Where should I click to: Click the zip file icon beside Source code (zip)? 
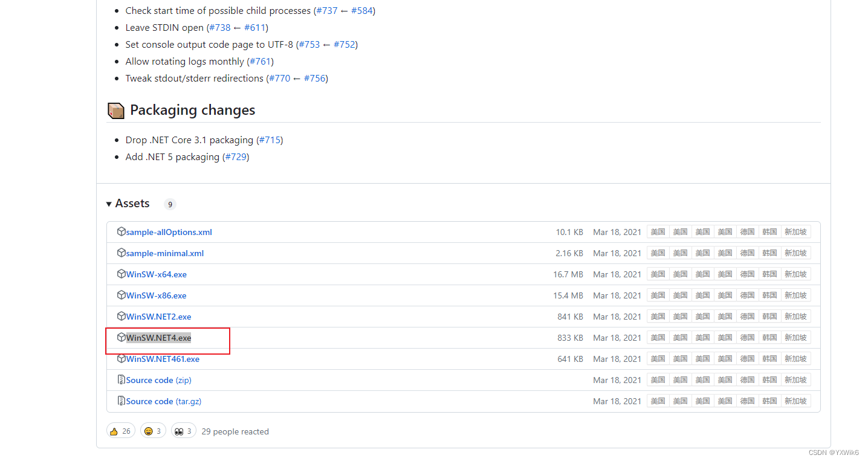click(x=121, y=379)
